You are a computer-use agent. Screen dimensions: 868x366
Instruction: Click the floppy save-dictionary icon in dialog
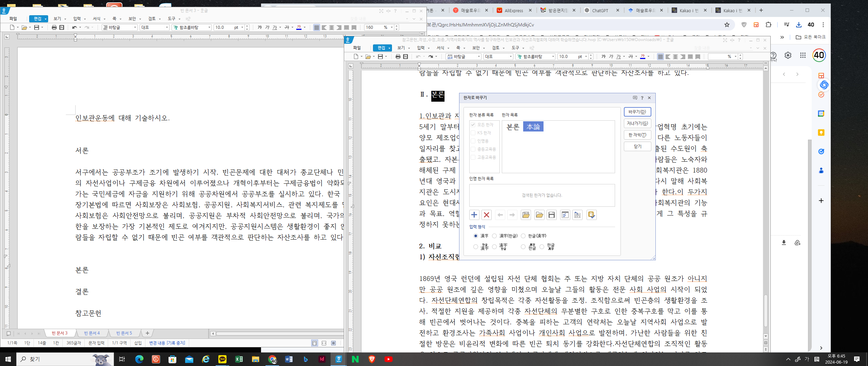coord(552,215)
